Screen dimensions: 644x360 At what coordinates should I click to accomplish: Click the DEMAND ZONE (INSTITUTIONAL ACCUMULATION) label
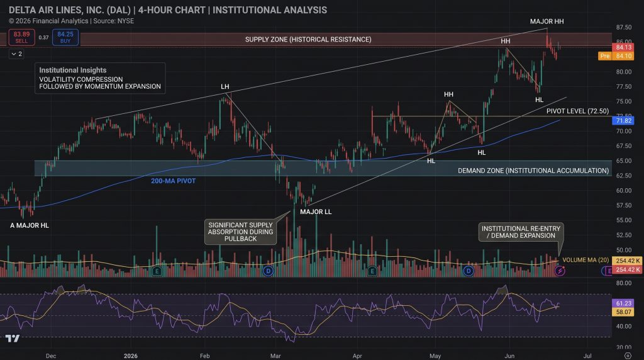[x=533, y=171]
